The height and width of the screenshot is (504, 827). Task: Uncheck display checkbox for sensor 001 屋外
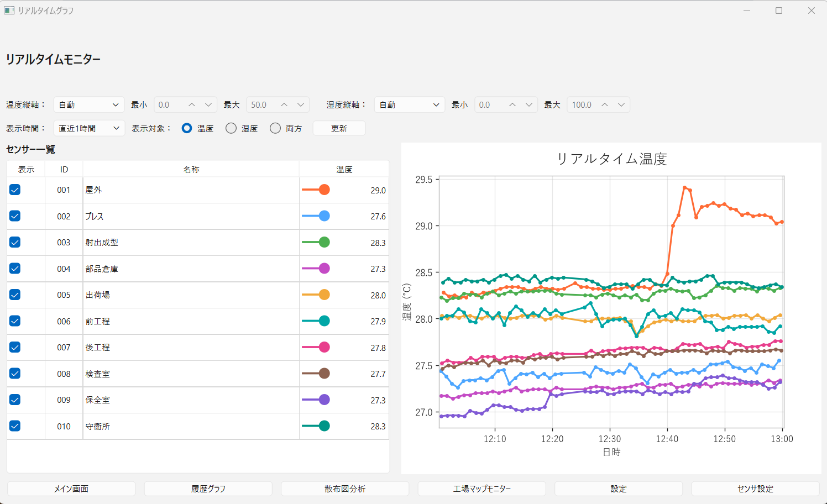coord(15,190)
